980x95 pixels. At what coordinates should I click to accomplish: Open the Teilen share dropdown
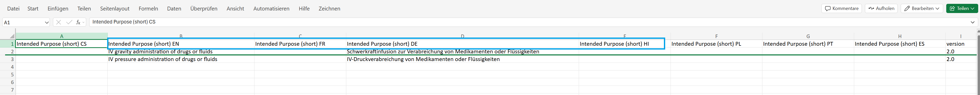click(x=962, y=8)
